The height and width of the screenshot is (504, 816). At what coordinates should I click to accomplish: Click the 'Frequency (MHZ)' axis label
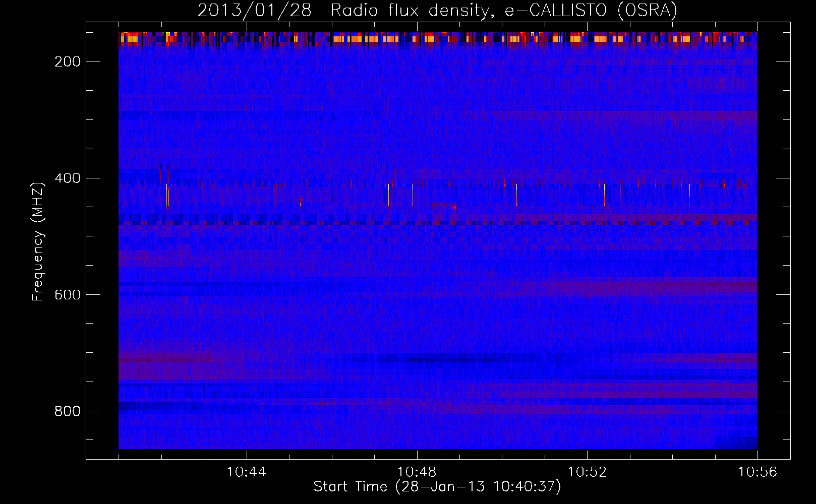tap(38, 241)
